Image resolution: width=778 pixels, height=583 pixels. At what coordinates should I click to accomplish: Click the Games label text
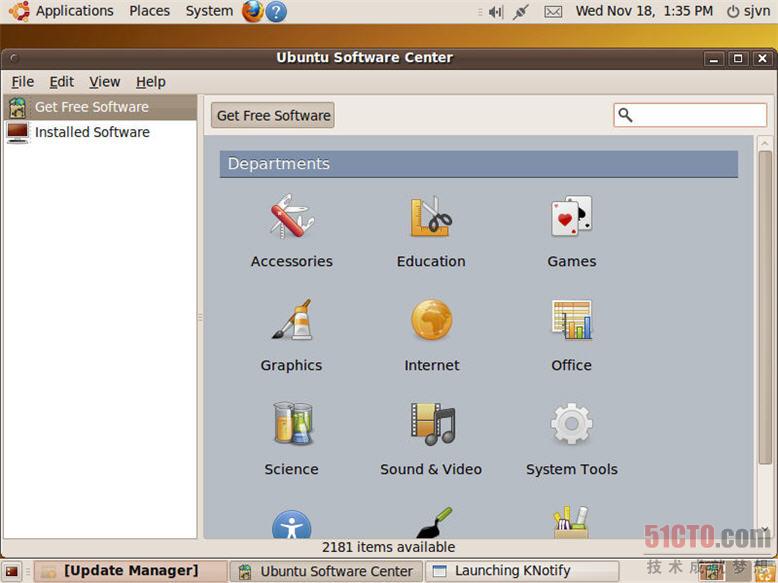point(572,261)
